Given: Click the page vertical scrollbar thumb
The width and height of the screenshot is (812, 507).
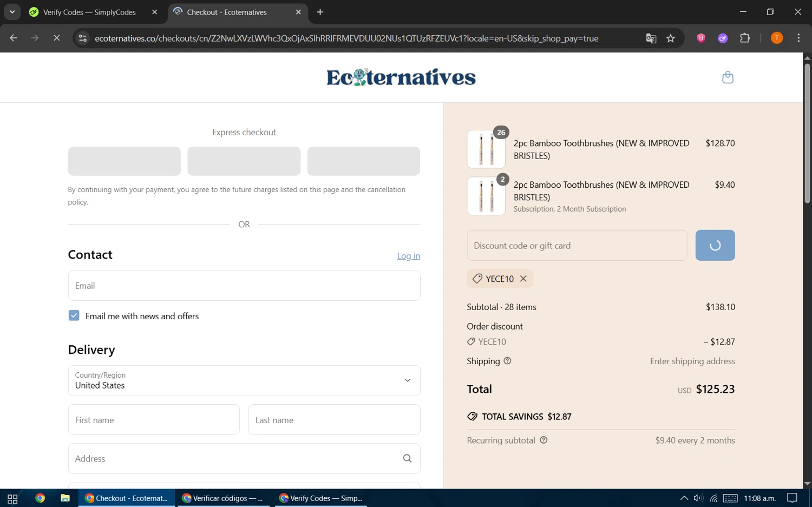Looking at the screenshot, I should tap(807, 134).
